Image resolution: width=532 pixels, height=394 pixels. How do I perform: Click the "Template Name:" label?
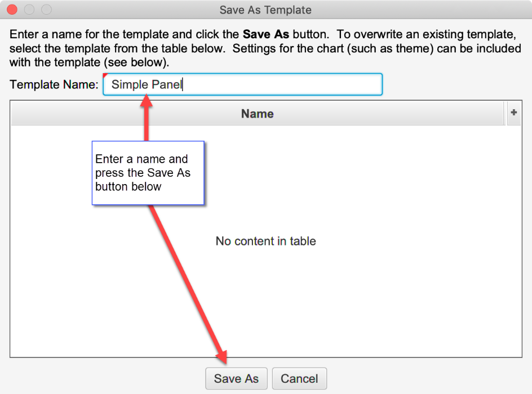(x=54, y=84)
